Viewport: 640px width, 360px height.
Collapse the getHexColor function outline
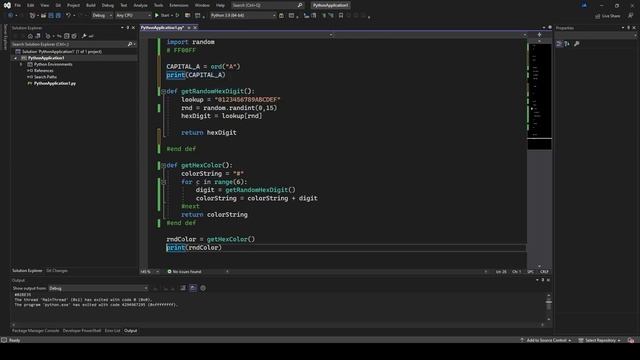click(163, 165)
